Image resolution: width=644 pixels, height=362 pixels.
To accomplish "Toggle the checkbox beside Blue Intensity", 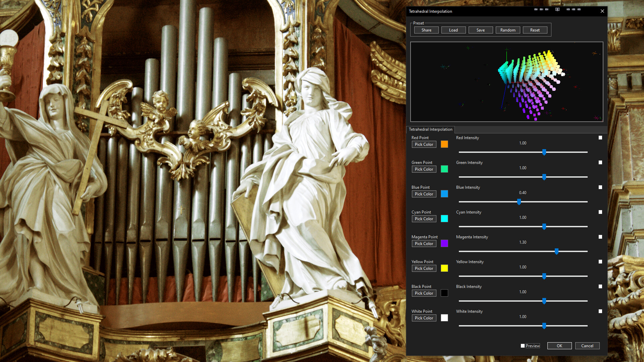I will 600,187.
